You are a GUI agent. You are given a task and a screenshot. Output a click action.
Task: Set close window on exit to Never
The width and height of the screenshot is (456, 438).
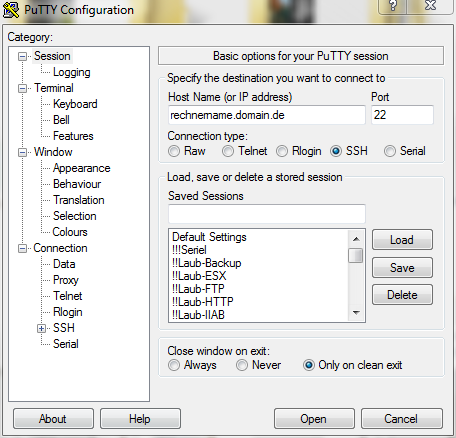pyautogui.click(x=242, y=365)
